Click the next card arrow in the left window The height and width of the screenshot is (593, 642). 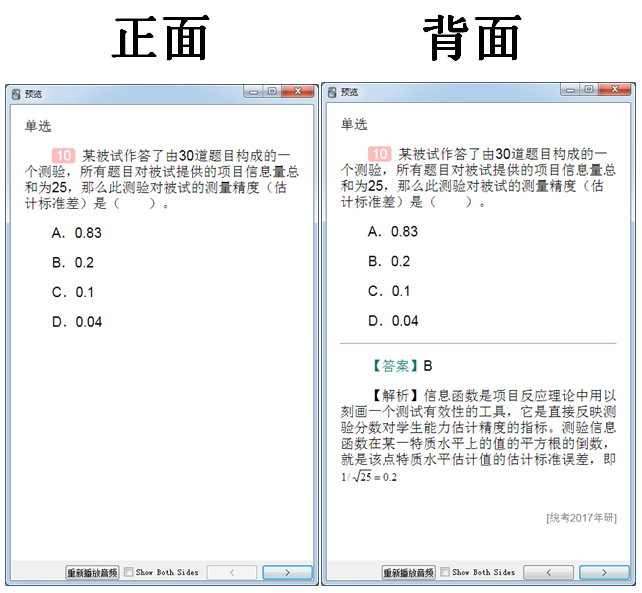point(287,572)
